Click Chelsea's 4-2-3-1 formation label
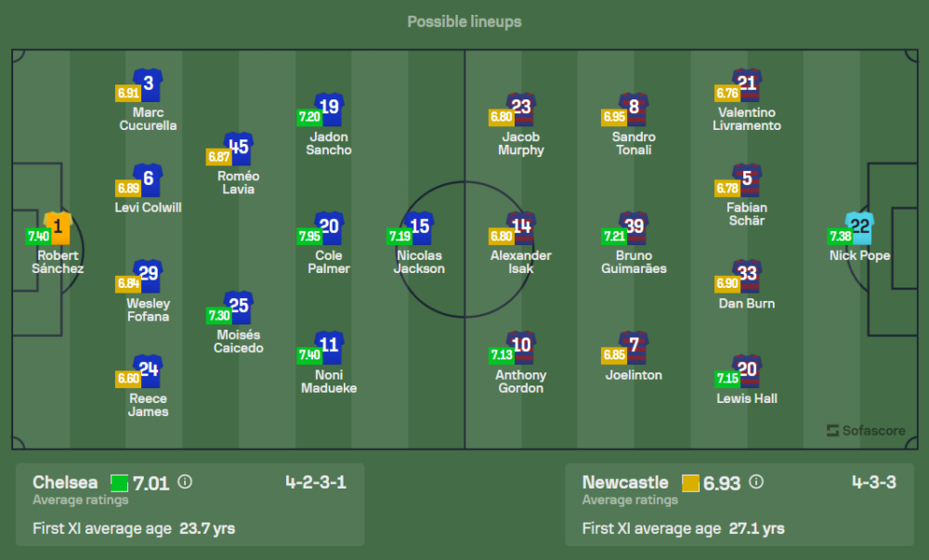The width and height of the screenshot is (929, 560). (x=316, y=482)
